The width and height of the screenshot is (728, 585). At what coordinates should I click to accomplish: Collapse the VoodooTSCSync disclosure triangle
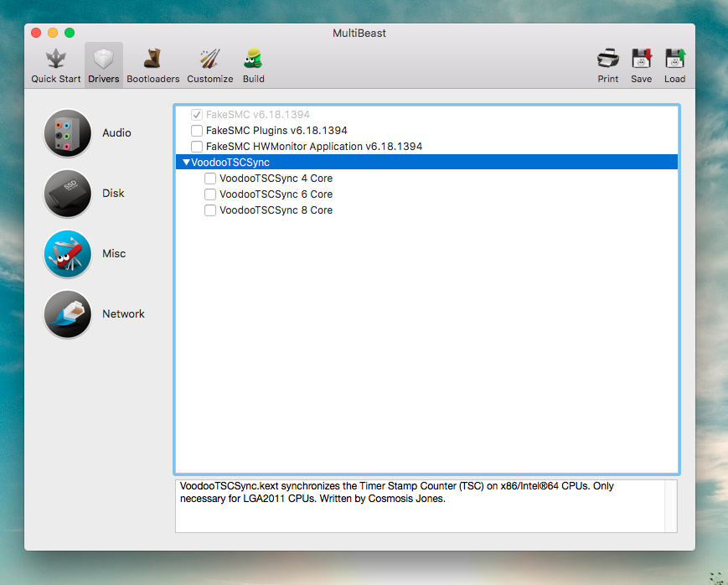pos(186,162)
